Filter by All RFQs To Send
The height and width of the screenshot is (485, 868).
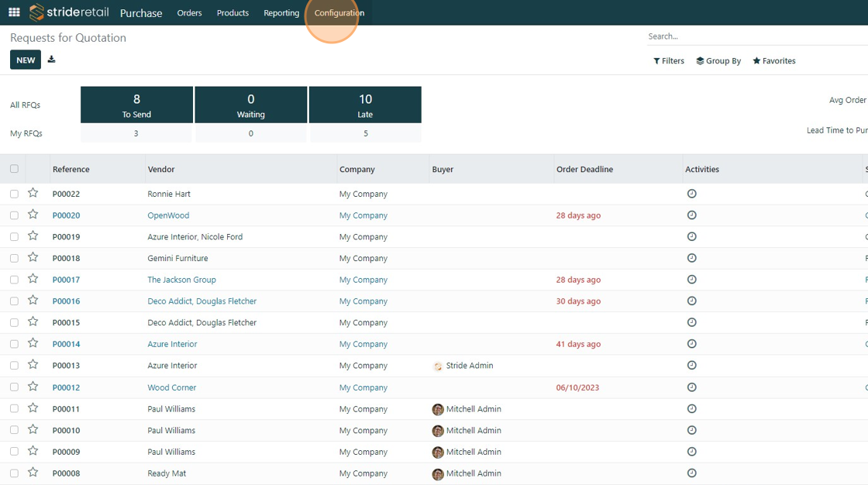pyautogui.click(x=136, y=105)
